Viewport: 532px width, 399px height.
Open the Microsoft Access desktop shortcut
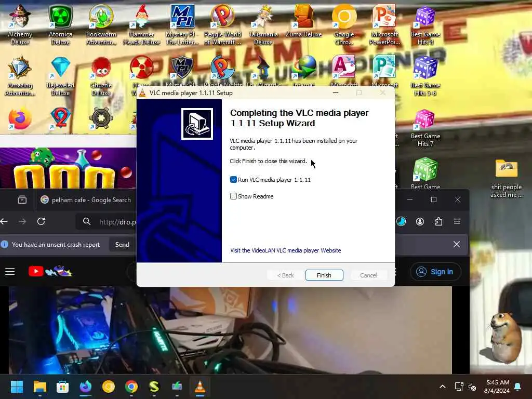tap(344, 71)
